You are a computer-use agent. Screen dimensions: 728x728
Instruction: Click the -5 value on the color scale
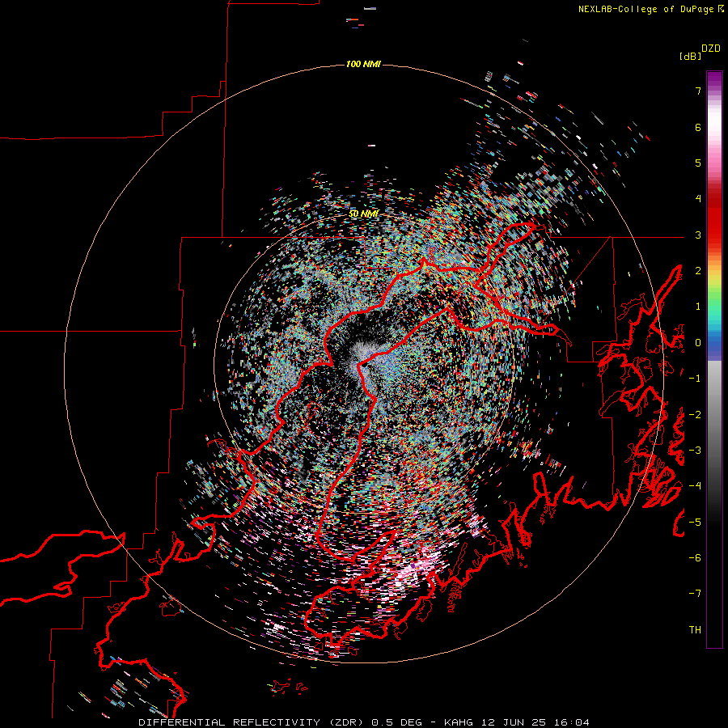point(695,522)
